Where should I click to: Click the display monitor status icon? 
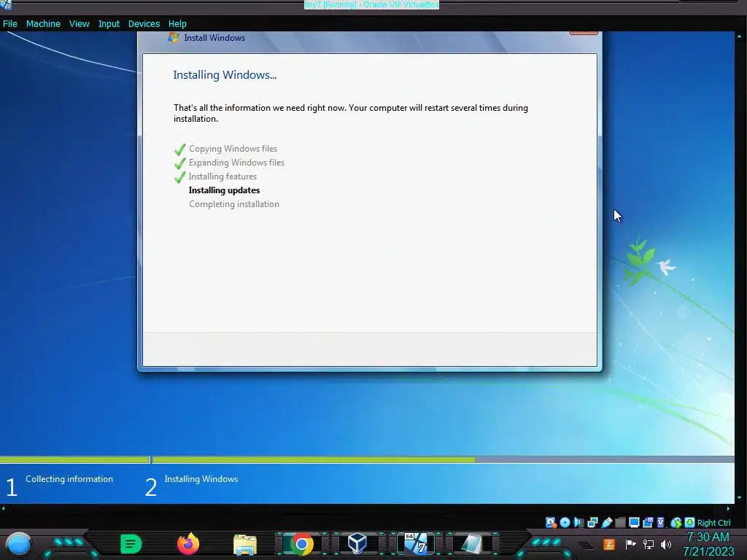coord(634,522)
